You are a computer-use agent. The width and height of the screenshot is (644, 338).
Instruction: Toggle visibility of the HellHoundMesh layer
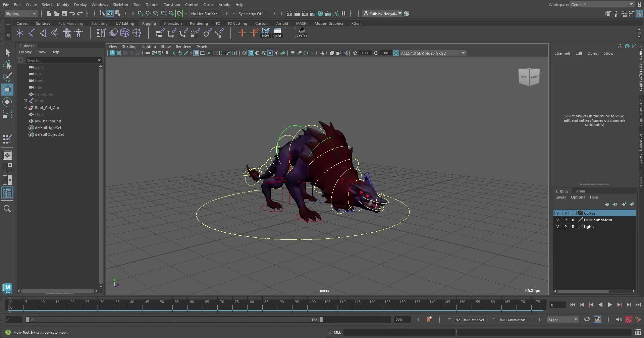point(558,220)
